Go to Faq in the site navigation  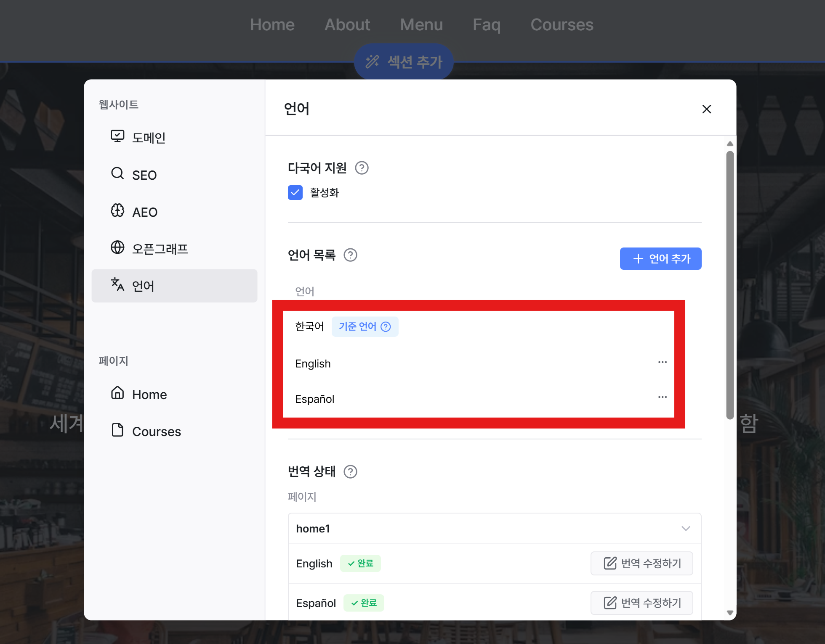(x=487, y=25)
